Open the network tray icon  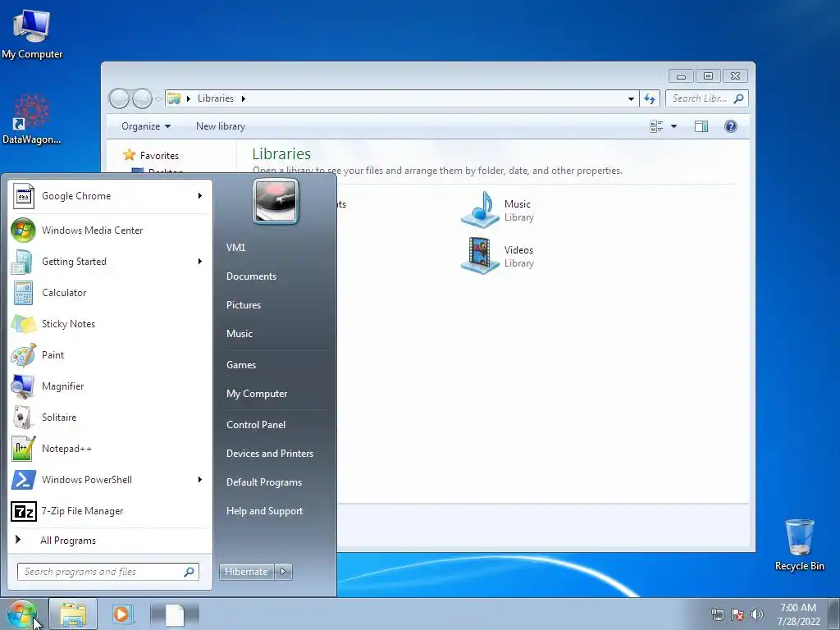pyautogui.click(x=717, y=614)
